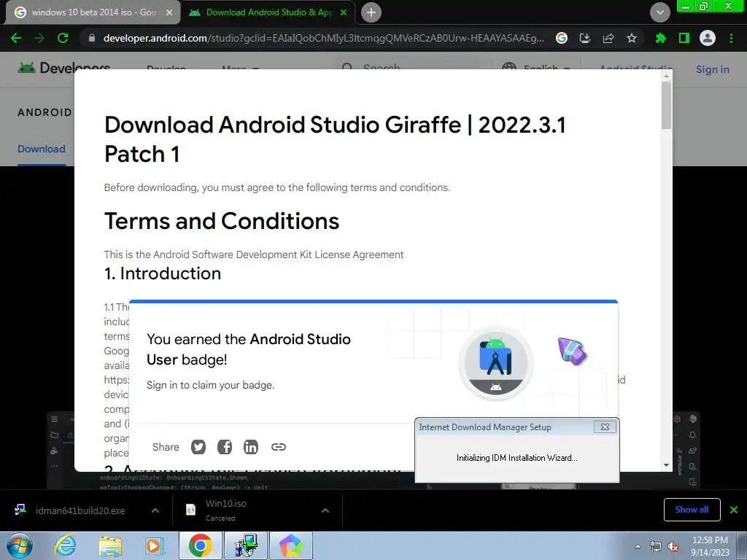Click the install/download page icon in address bar
747x560 pixels.
(x=584, y=38)
